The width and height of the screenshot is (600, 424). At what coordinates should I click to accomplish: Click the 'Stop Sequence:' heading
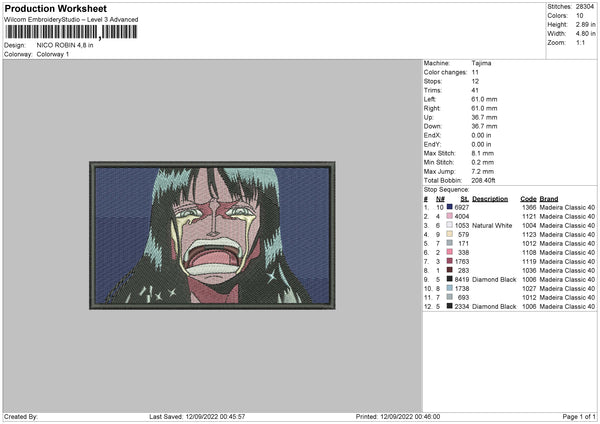pyautogui.click(x=446, y=189)
